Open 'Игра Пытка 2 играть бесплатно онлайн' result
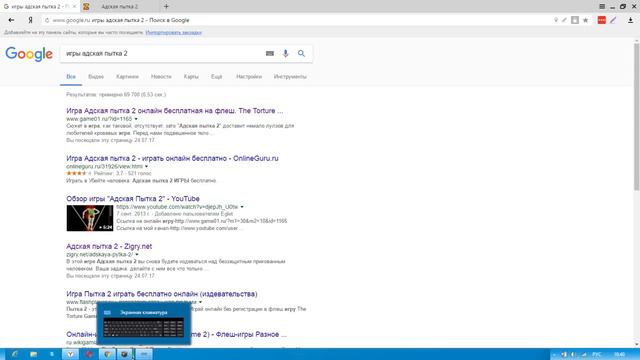640x360 pixels. coord(162,294)
